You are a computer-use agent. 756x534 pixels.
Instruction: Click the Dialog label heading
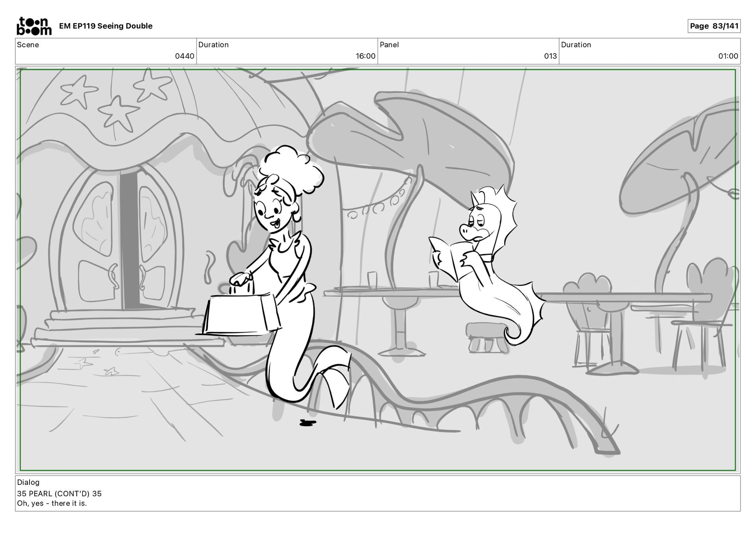[x=28, y=482]
